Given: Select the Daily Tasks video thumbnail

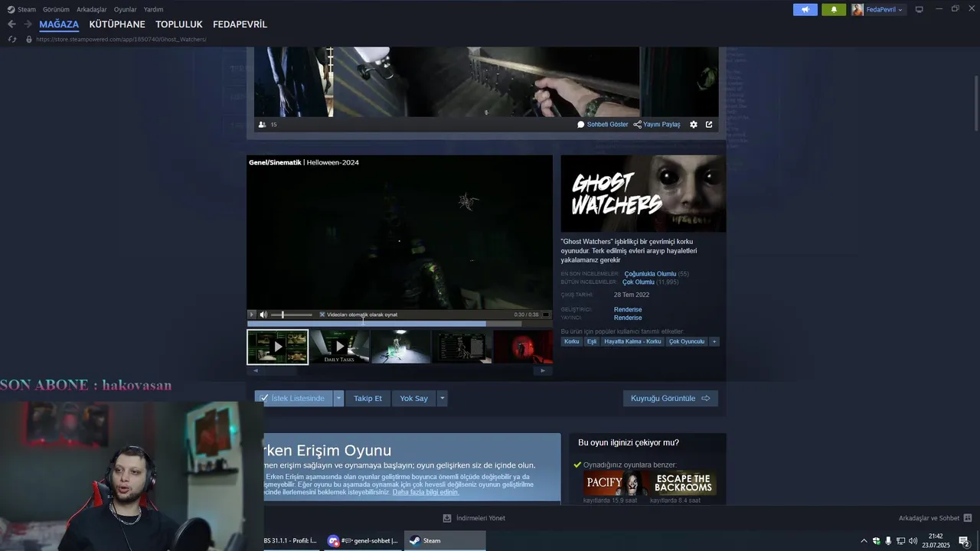Looking at the screenshot, I should point(339,347).
